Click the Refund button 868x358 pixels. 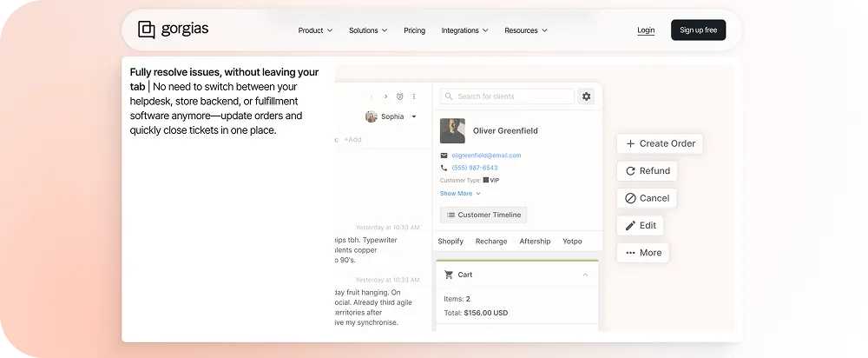coord(648,170)
